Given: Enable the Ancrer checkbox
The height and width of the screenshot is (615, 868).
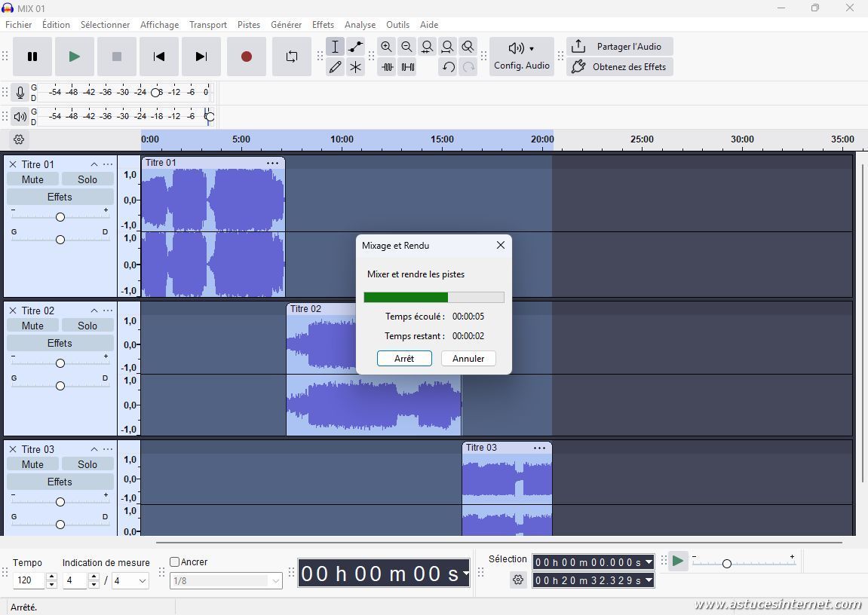Looking at the screenshot, I should click(x=175, y=562).
